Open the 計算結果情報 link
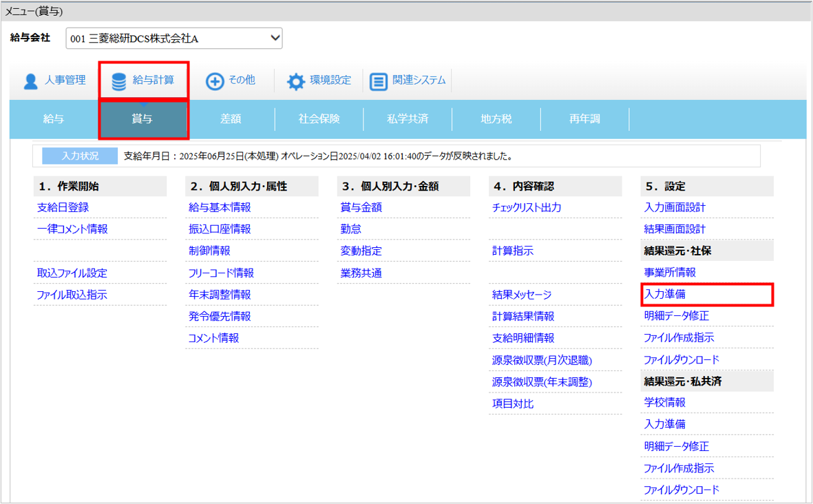813x504 pixels. tap(523, 316)
